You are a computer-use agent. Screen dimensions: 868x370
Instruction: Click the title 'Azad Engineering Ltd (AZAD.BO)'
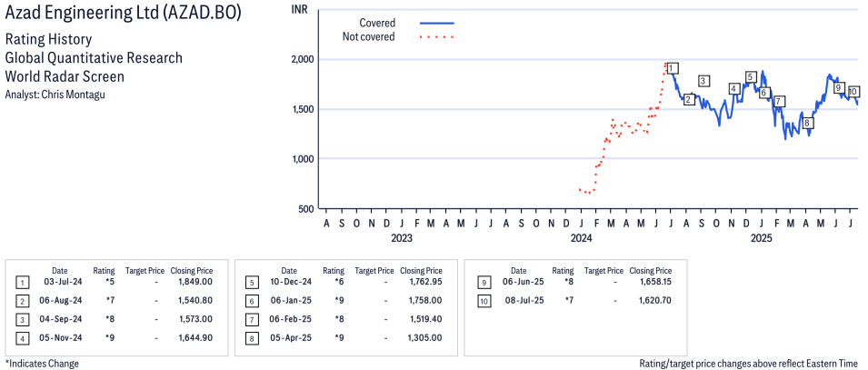[x=123, y=14]
